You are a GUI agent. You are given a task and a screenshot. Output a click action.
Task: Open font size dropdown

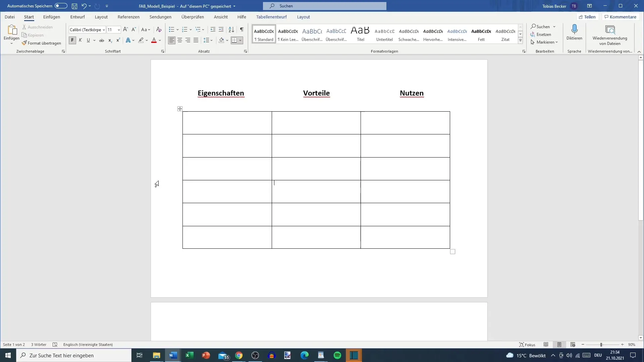[119, 29]
